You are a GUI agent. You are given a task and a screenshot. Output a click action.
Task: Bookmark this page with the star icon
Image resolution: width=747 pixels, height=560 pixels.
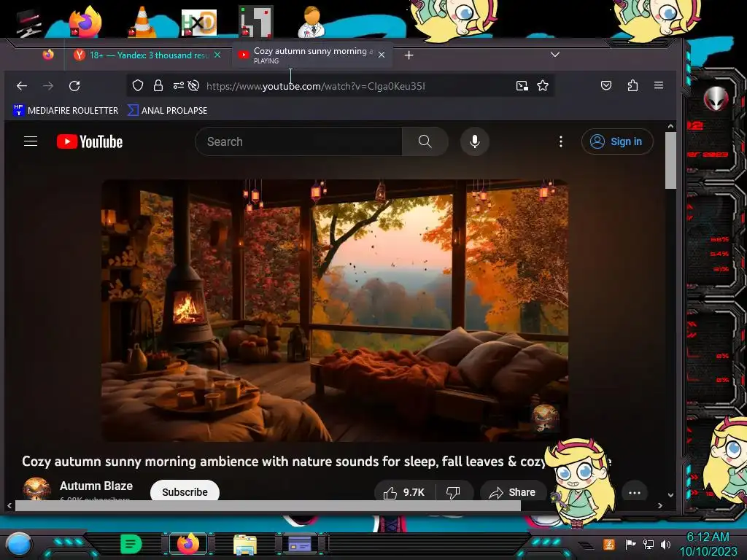[x=543, y=86]
